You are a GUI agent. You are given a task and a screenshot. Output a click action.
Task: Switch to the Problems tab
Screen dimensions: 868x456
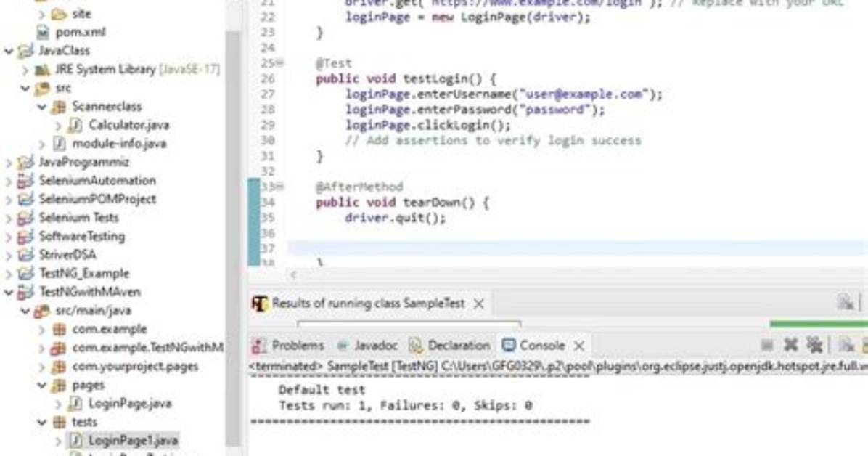point(288,346)
